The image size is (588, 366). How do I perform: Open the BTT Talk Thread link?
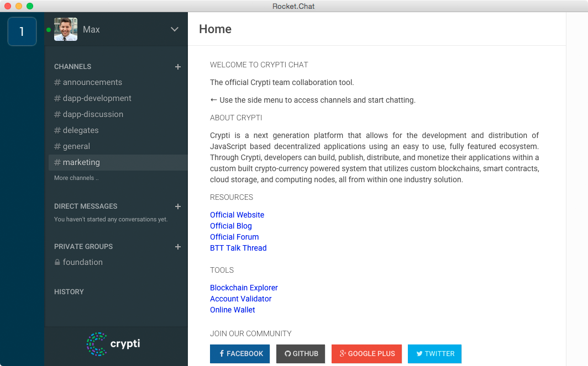[238, 248]
